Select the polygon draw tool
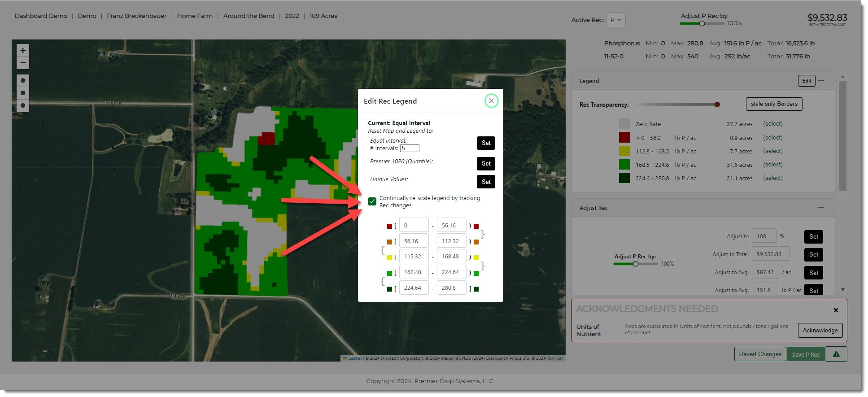Viewport: 868px width, 397px height. coord(23,80)
